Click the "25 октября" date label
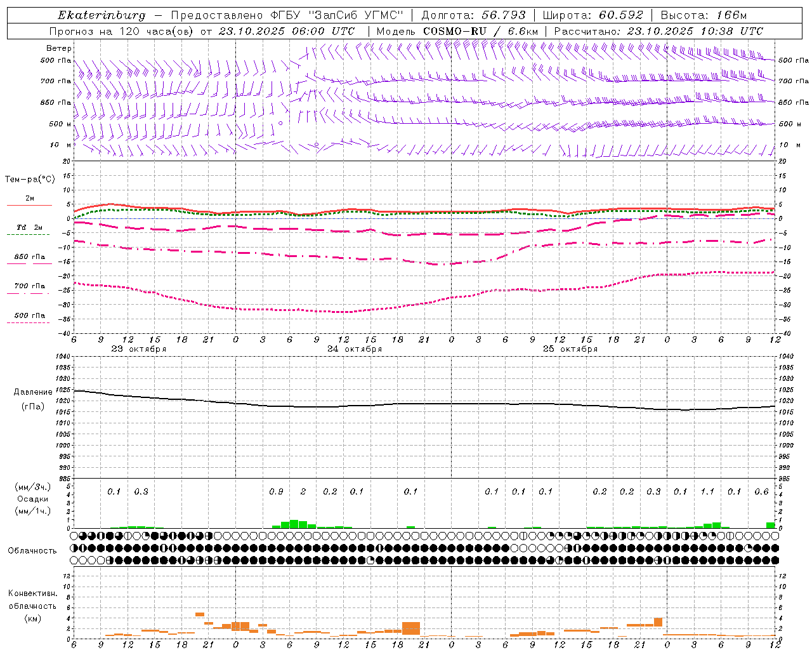 pos(570,349)
